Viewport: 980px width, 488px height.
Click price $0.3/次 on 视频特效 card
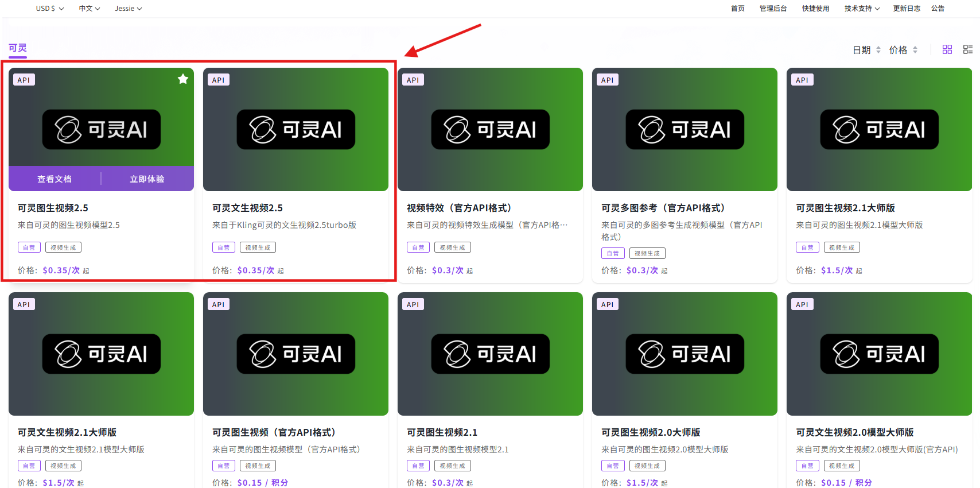(448, 270)
